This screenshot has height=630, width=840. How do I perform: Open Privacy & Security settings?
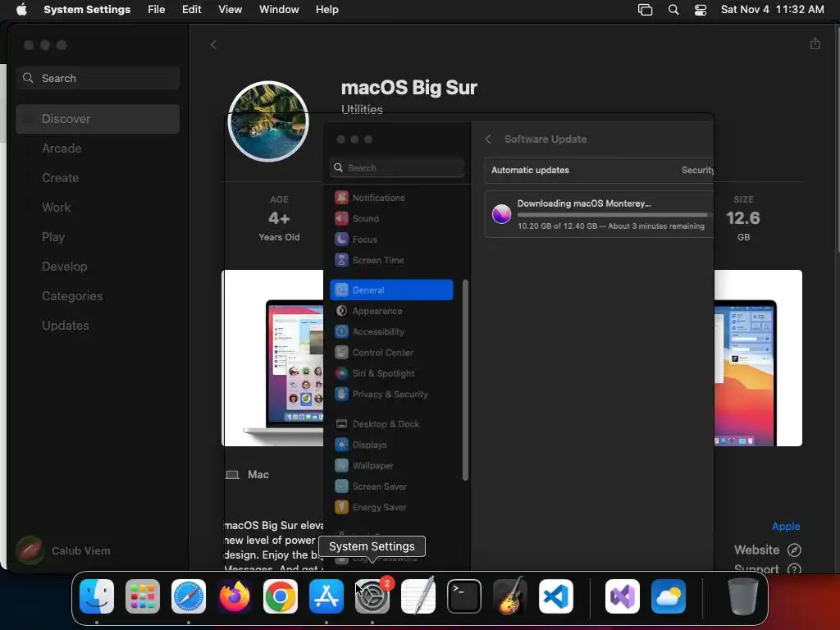pos(392,395)
